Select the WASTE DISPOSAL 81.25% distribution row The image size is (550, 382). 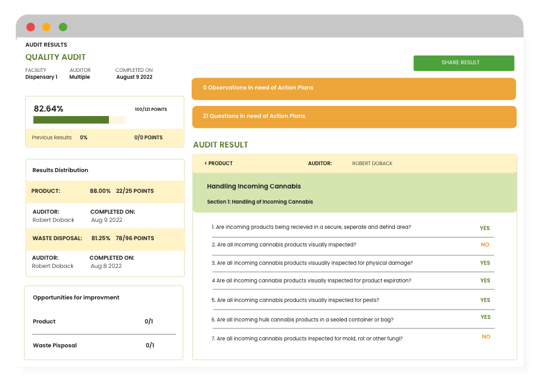105,239
